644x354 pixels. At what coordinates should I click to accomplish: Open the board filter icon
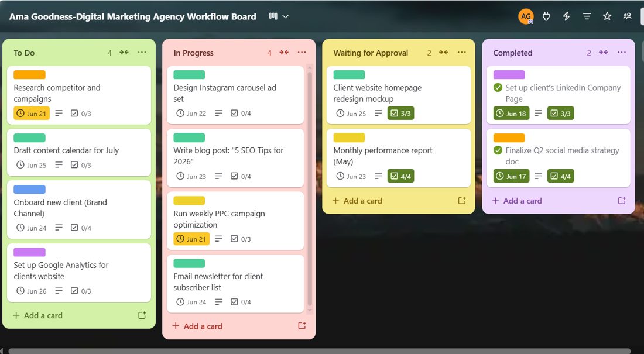tap(587, 16)
